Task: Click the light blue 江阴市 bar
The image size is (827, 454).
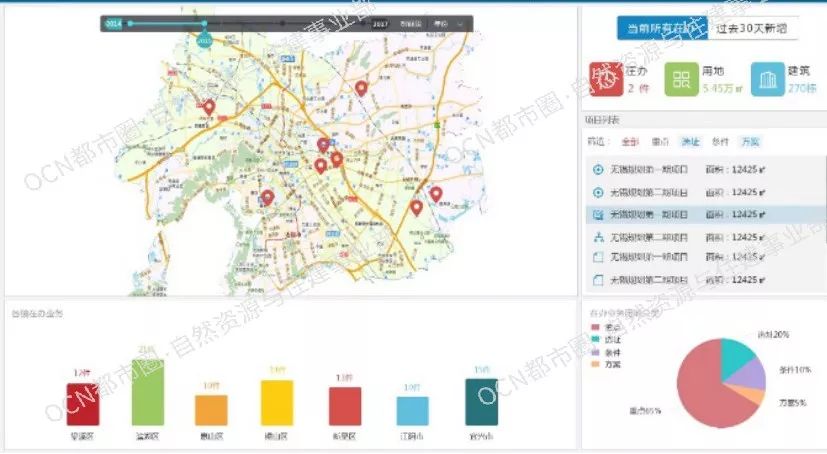Action: click(x=412, y=411)
